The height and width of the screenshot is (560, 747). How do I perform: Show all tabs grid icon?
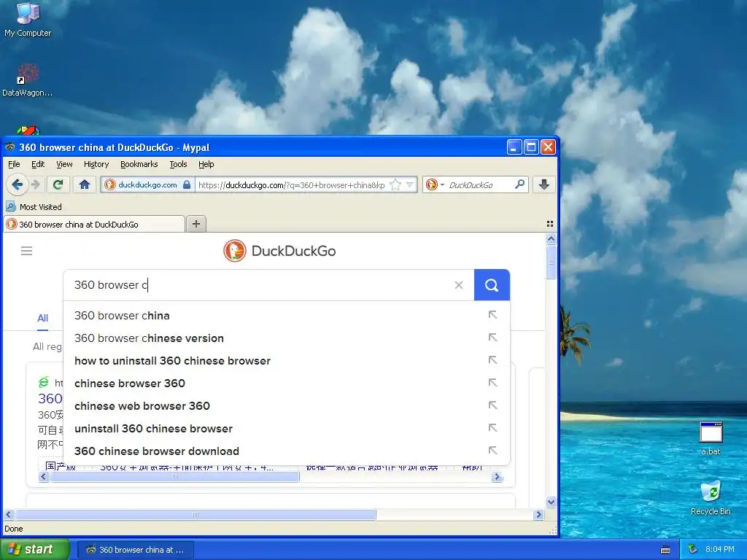[550, 224]
